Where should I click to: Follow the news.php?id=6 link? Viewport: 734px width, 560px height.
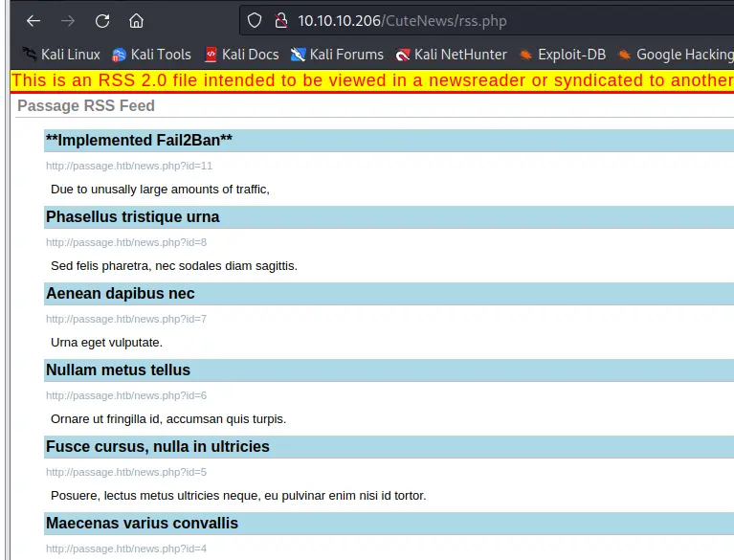click(x=126, y=395)
